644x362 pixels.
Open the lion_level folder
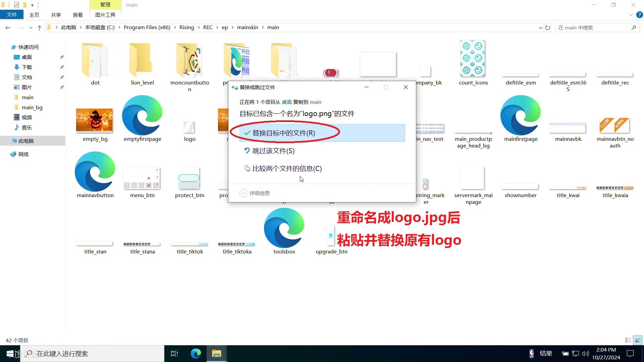tap(142, 64)
